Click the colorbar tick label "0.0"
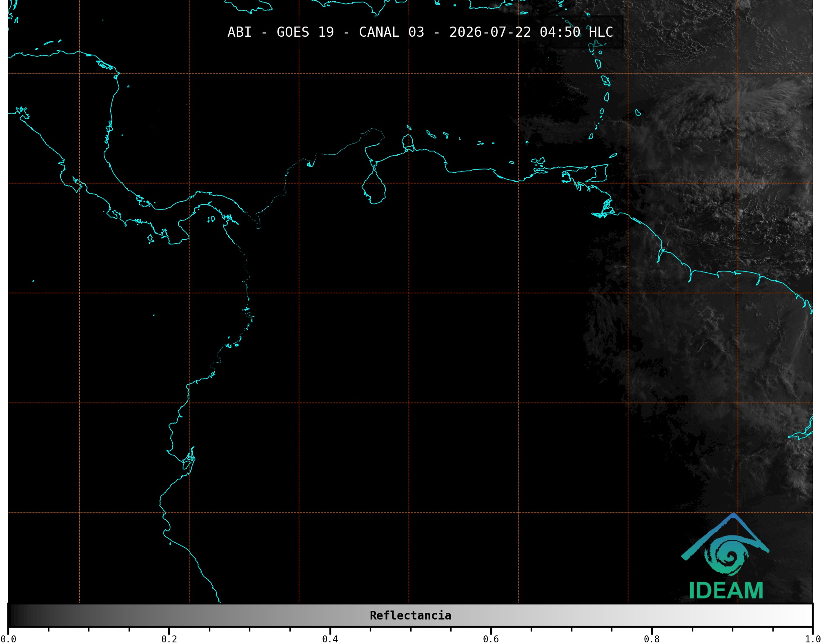This screenshot has width=821, height=644. point(9,639)
